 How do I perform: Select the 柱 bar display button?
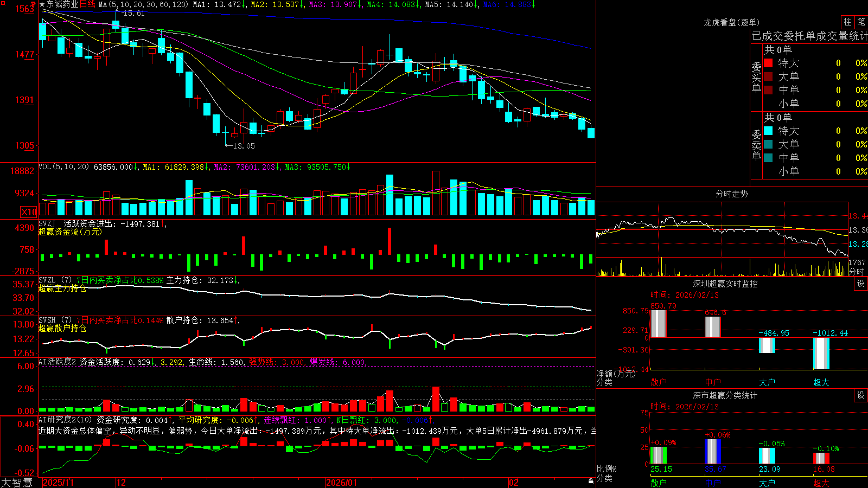[847, 22]
